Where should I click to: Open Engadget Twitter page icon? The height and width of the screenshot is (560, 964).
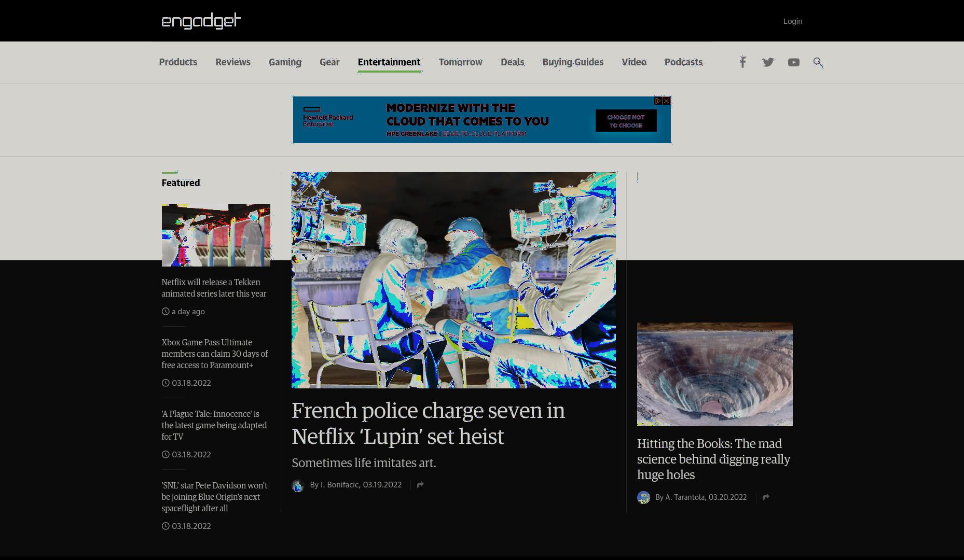click(768, 62)
